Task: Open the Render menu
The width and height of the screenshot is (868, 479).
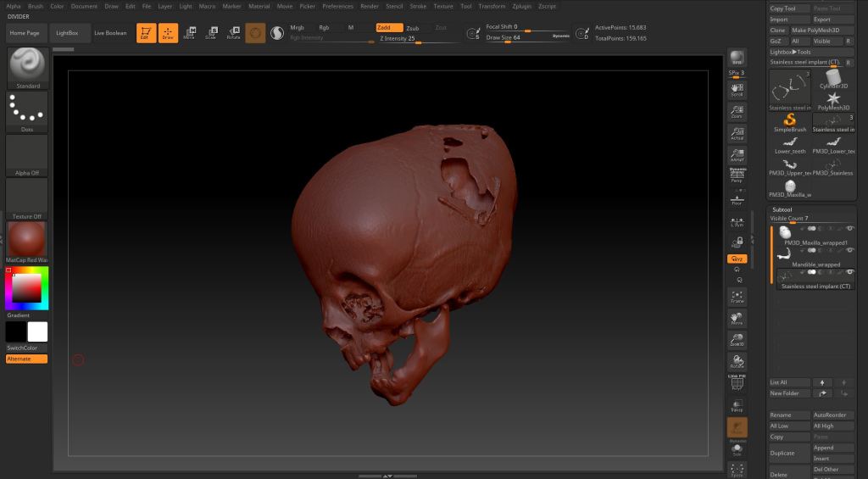Action: click(x=370, y=6)
